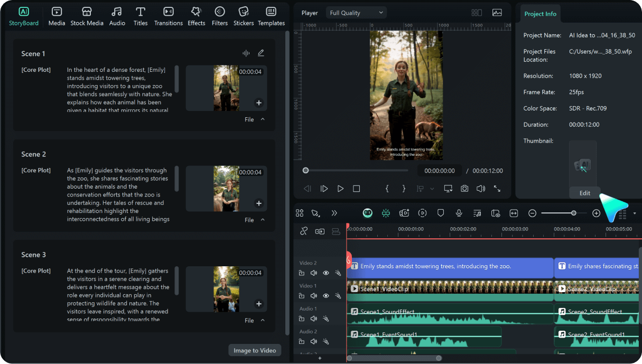Click the timeline zoom slider handle

point(574,213)
